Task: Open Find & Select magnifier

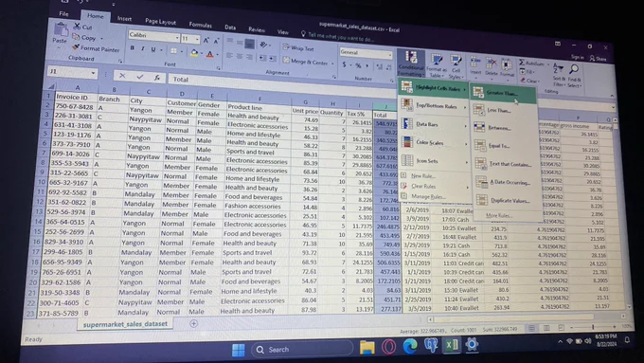Action: (574, 75)
